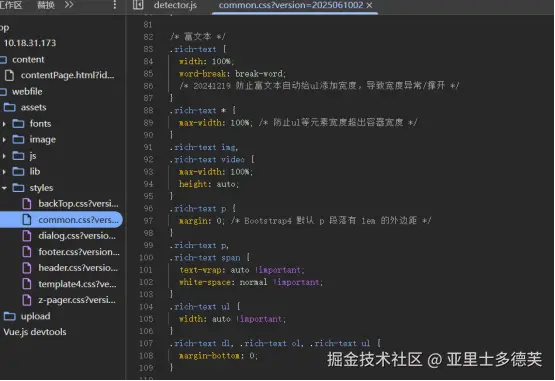Click the height: auto declaration
Screen dimensions: 555x381
coord(209,184)
